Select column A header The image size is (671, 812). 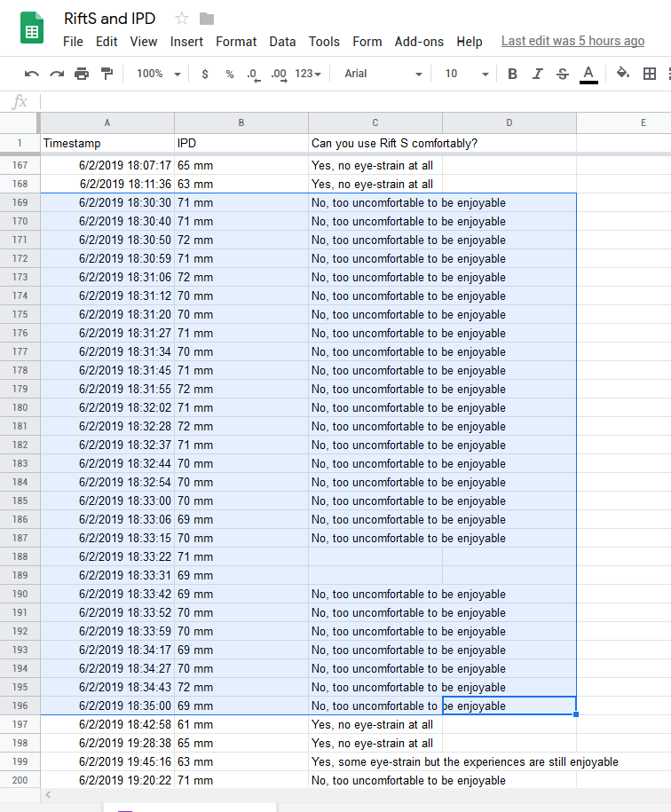coord(107,122)
